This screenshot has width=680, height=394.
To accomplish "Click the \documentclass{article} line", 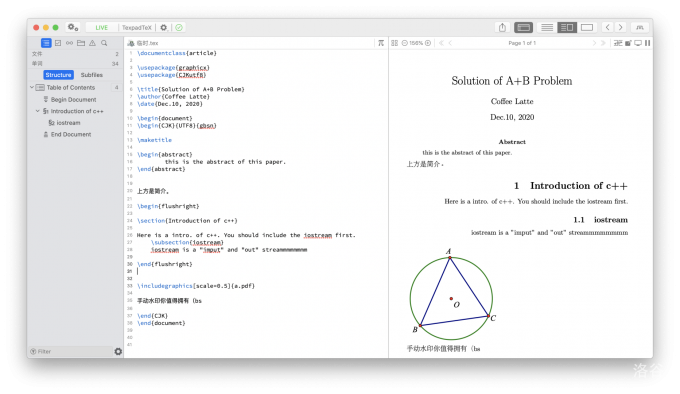I will [x=177, y=53].
